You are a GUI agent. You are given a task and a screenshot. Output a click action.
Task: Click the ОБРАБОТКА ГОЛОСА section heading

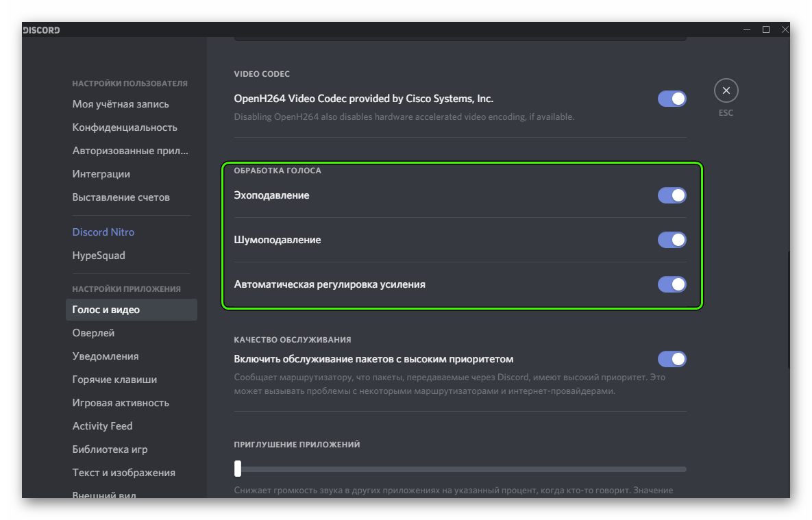pyautogui.click(x=277, y=171)
